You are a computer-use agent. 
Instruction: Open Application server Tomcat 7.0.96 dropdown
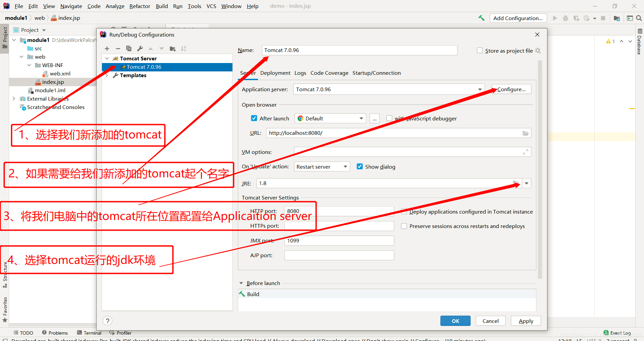click(389, 89)
